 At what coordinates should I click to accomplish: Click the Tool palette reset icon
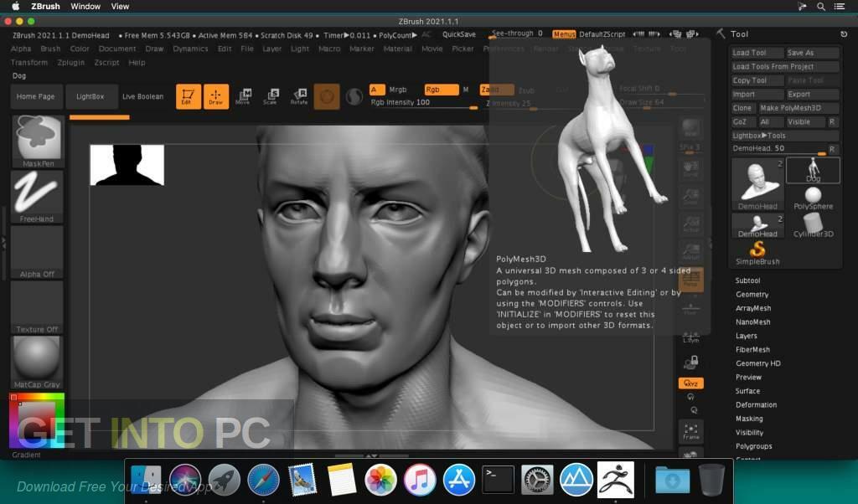(x=843, y=33)
